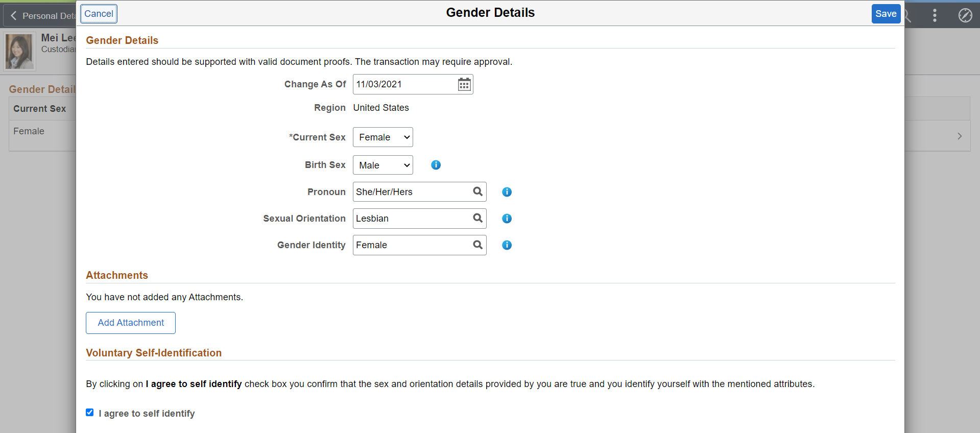
Task: Click the Pronoun lookup magnifier icon
Action: tap(477, 191)
